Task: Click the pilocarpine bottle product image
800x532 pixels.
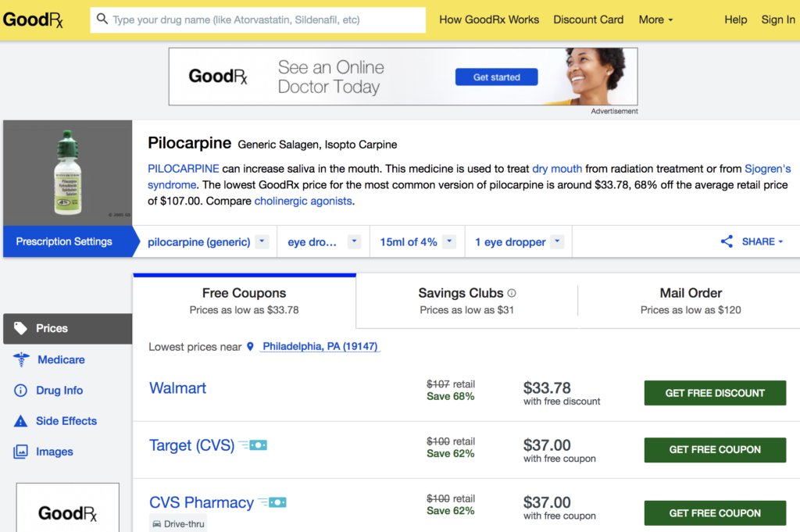Action: click(68, 173)
